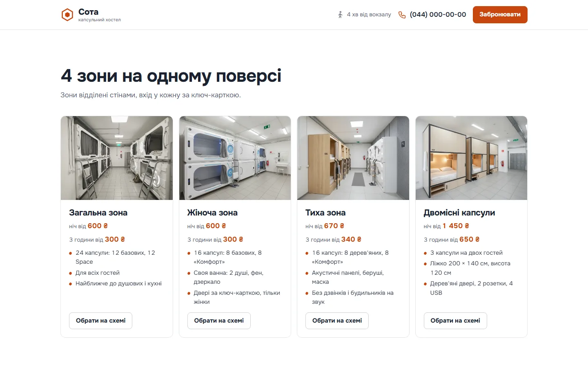Click "Для всіх гостей" list item
The image size is (588, 368).
point(98,273)
